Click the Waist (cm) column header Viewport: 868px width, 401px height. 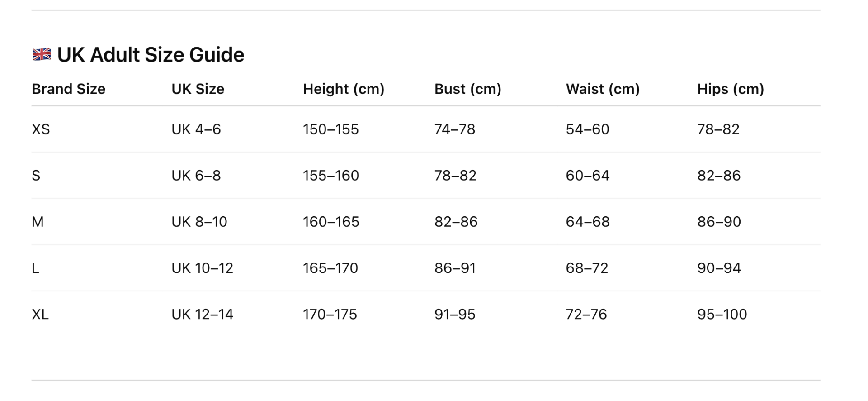point(602,89)
